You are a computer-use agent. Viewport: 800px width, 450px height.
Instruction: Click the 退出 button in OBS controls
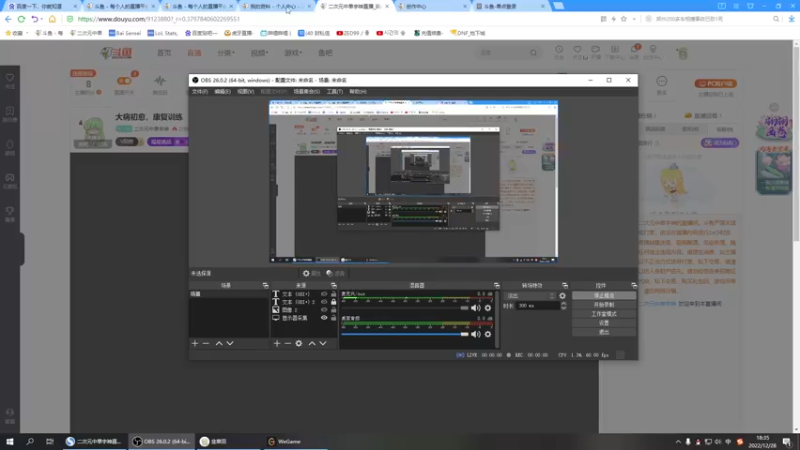(x=604, y=332)
